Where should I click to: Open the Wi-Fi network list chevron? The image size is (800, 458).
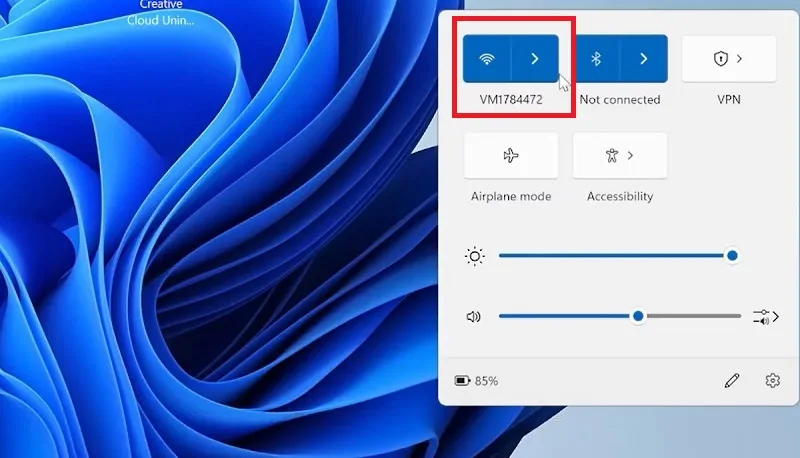535,59
